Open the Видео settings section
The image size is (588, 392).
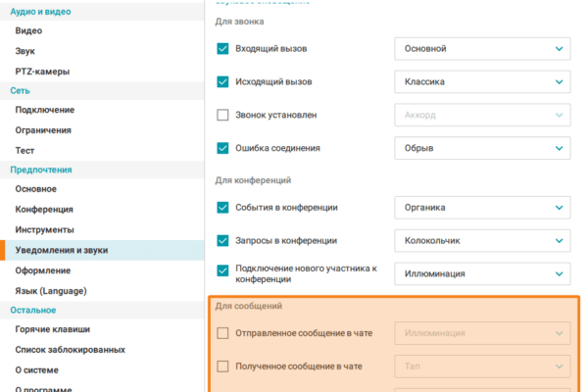[x=28, y=30]
